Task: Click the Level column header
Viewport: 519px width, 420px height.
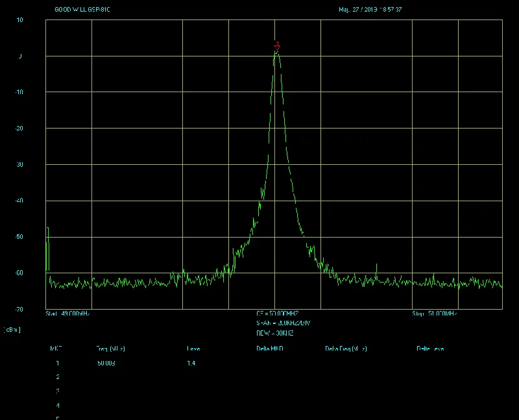Action: (193, 349)
